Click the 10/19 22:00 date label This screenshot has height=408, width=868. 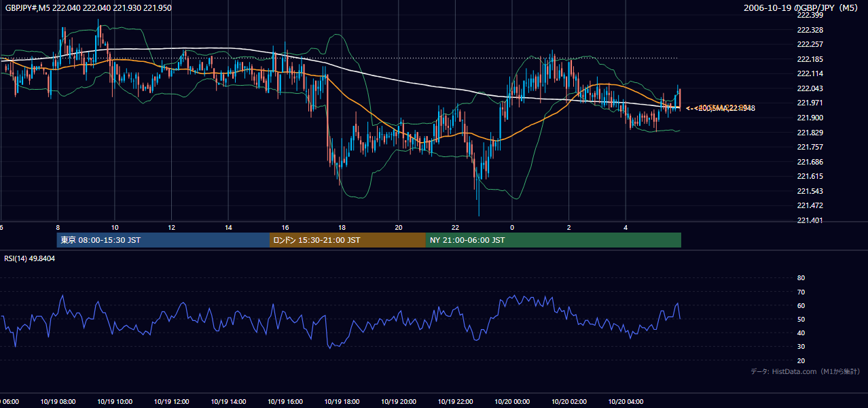click(455, 402)
